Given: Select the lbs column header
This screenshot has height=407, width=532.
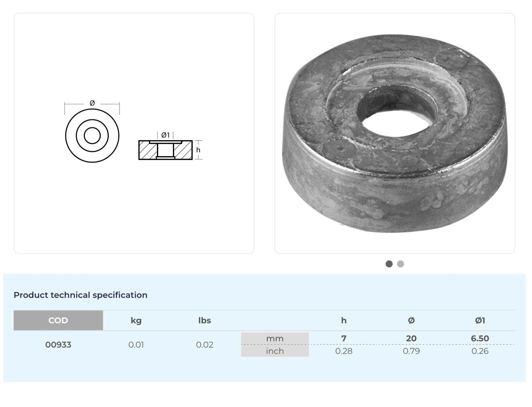Looking at the screenshot, I should pyautogui.click(x=205, y=320).
